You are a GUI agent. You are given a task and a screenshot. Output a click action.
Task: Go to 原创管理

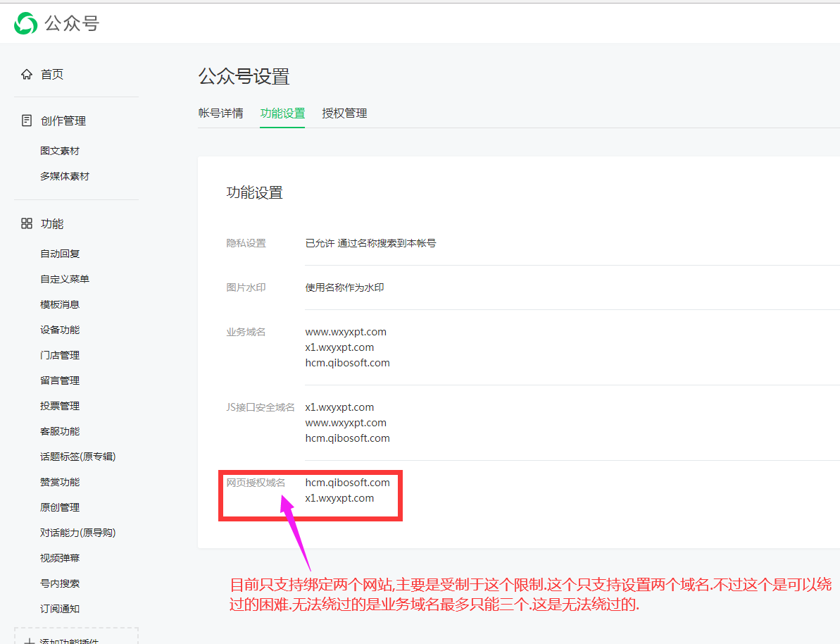[60, 507]
